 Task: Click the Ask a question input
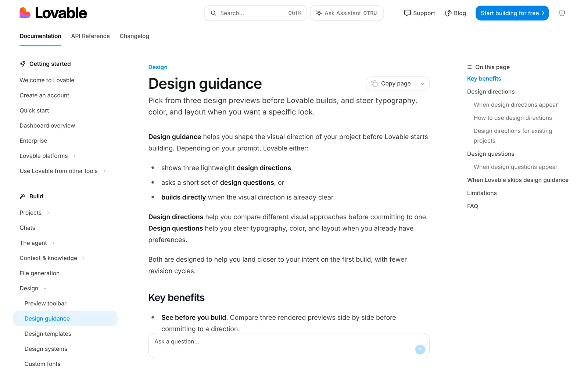tap(289, 346)
